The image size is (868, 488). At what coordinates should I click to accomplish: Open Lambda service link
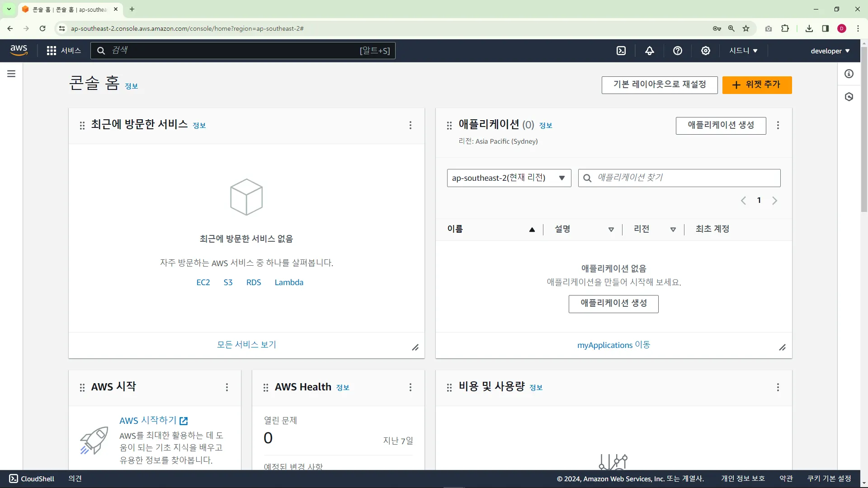289,282
